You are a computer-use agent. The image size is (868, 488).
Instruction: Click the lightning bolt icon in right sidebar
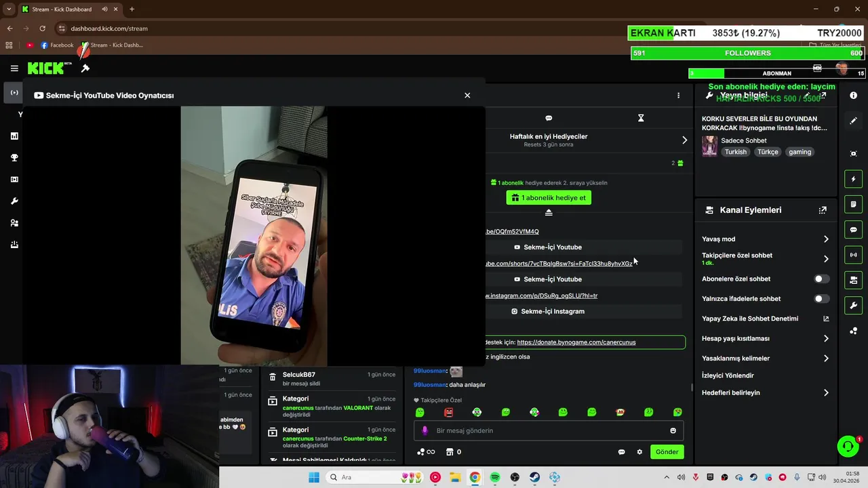coord(854,179)
